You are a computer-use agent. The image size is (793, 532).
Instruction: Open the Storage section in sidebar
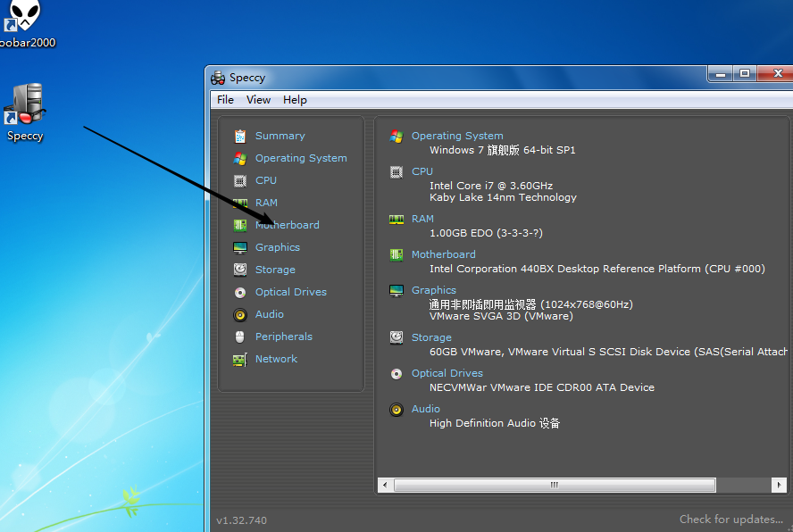pyautogui.click(x=275, y=270)
